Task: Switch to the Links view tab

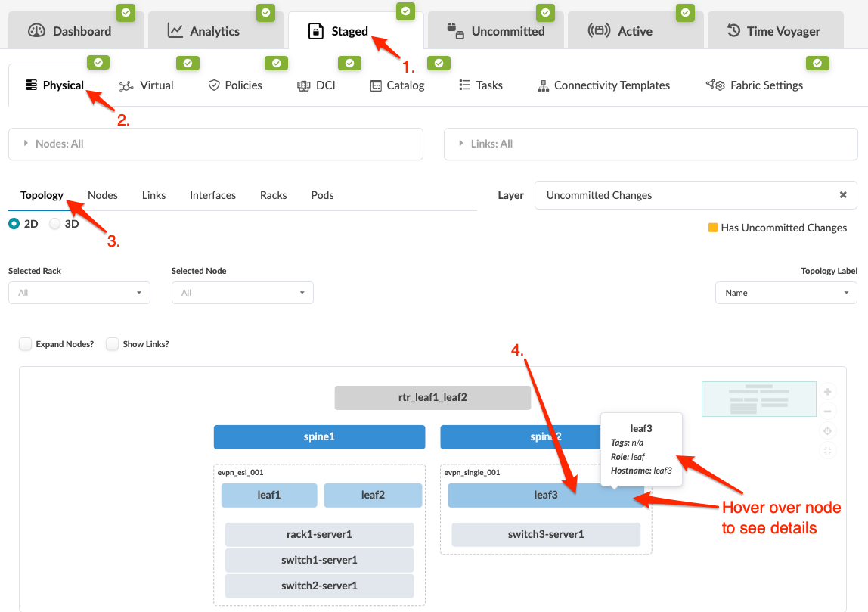Action: click(x=153, y=195)
